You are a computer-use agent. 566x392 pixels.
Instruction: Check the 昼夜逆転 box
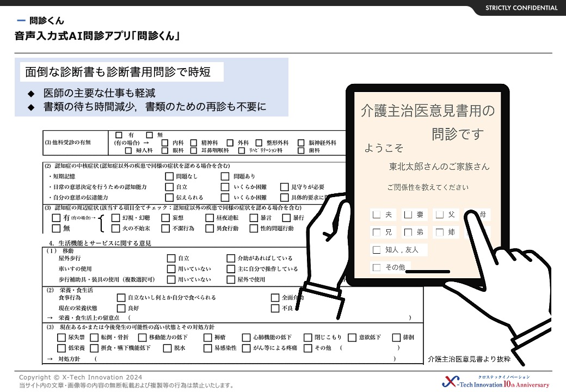(x=210, y=218)
